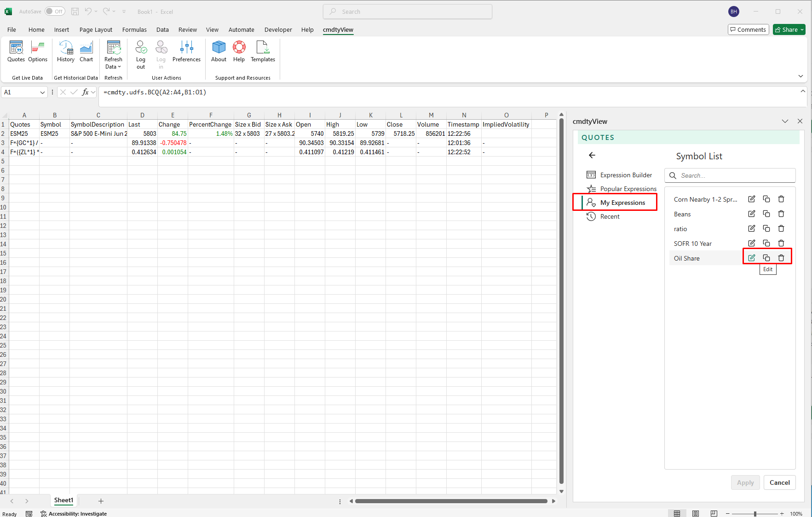Image resolution: width=812 pixels, height=517 pixels.
Task: Copy the SOFR 10 Year expression
Action: [x=766, y=243]
